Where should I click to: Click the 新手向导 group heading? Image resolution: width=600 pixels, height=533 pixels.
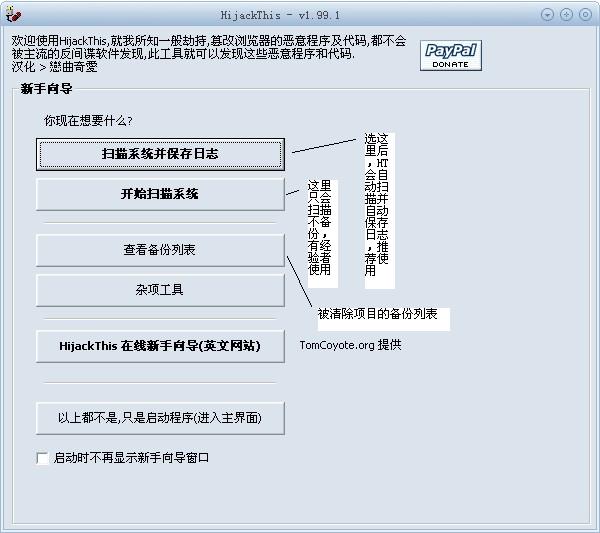click(46, 89)
